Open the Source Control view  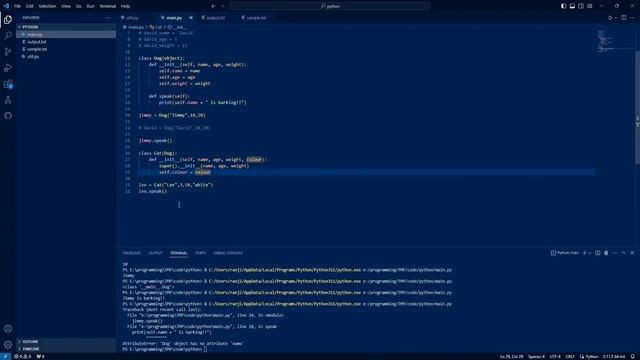click(x=8, y=51)
